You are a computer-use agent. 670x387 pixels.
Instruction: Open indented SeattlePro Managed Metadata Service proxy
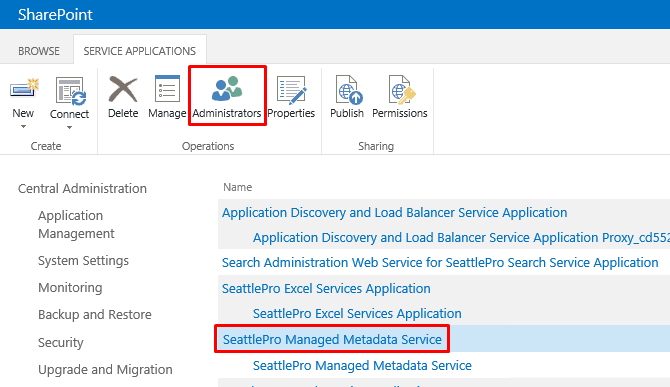click(362, 366)
